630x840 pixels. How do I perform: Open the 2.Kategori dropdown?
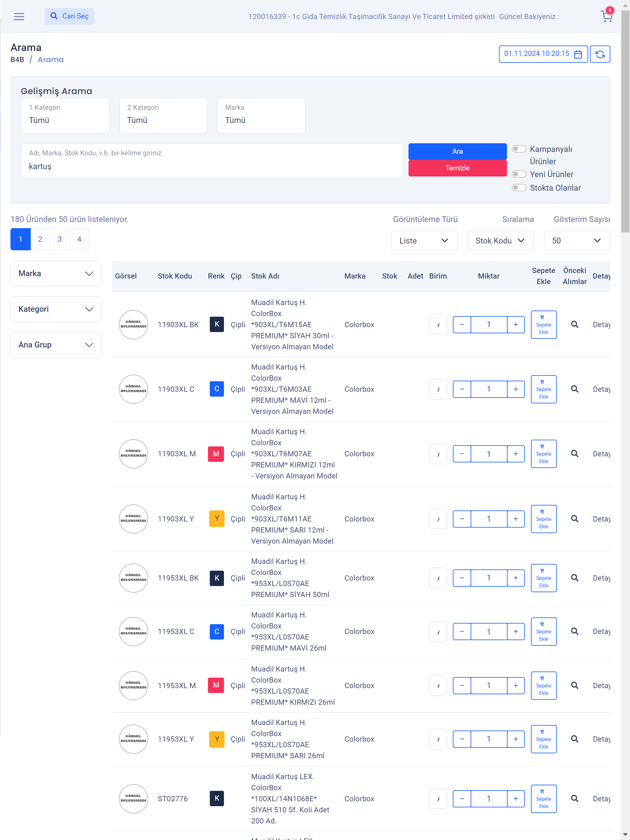(163, 115)
